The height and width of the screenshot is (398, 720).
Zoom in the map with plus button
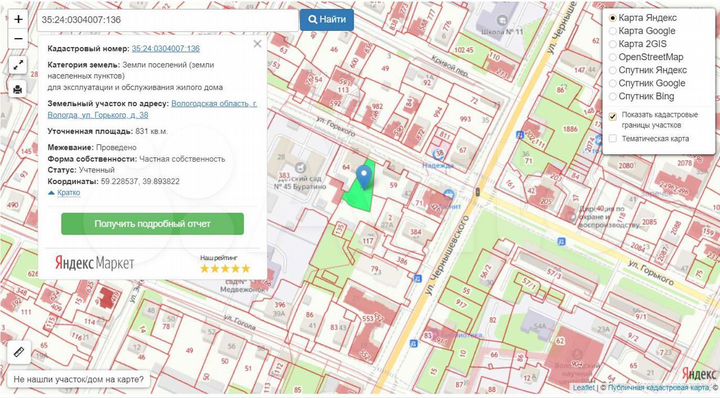(x=18, y=19)
